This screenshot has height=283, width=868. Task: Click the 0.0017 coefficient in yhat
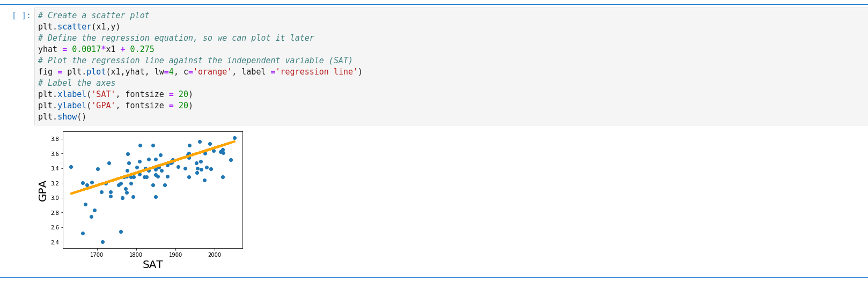[x=86, y=49]
